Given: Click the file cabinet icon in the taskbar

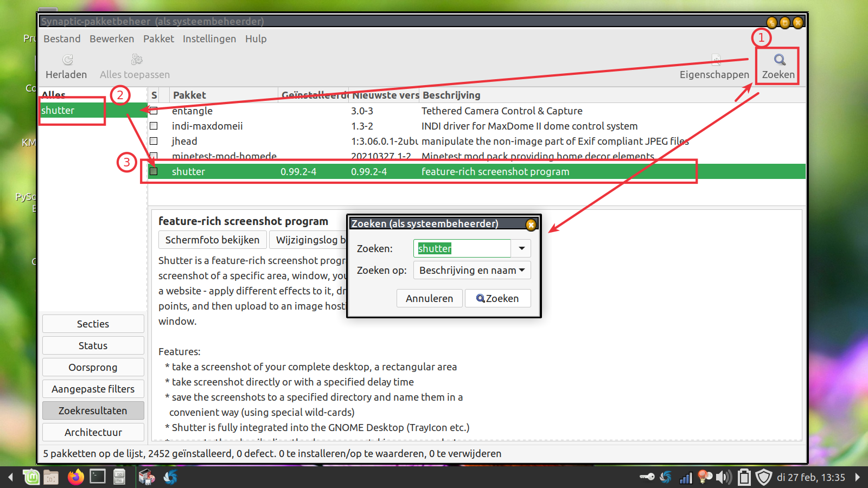Looking at the screenshot, I should 119,477.
